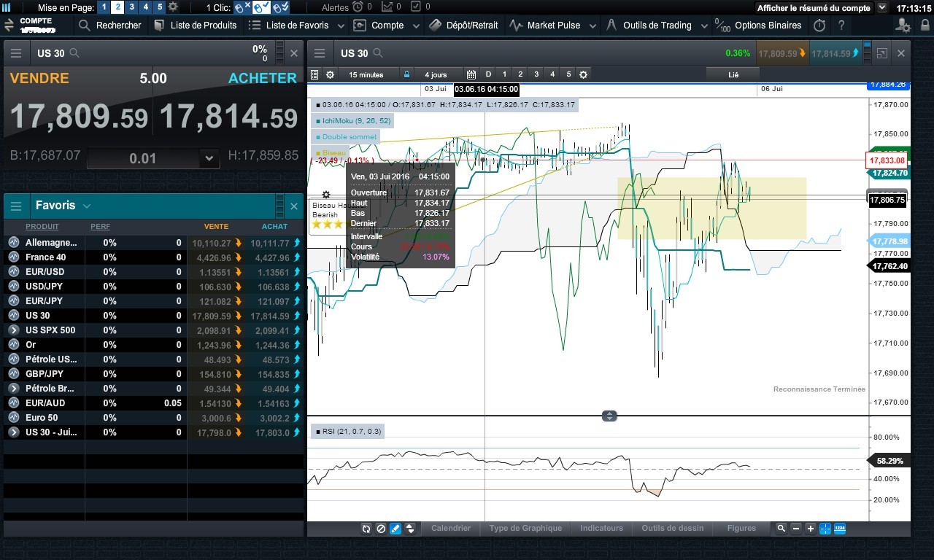Select the blue pencil drawing icon
Image resolution: width=934 pixels, height=560 pixels.
click(x=395, y=529)
